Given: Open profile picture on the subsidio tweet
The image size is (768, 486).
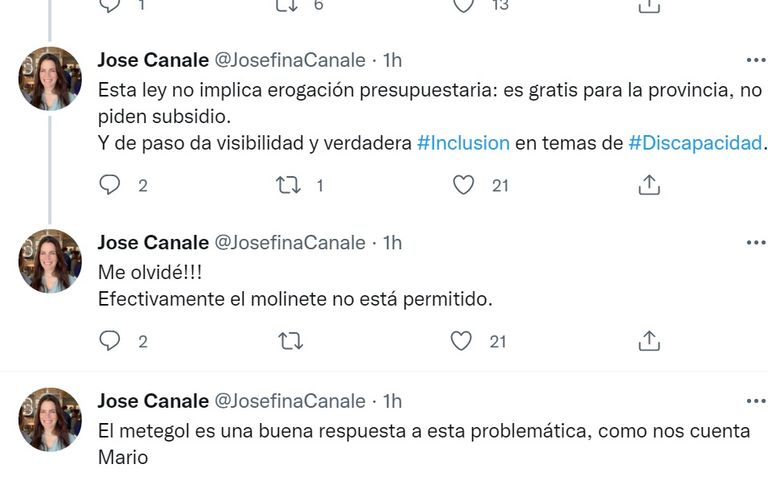Looking at the screenshot, I should pos(50,78).
